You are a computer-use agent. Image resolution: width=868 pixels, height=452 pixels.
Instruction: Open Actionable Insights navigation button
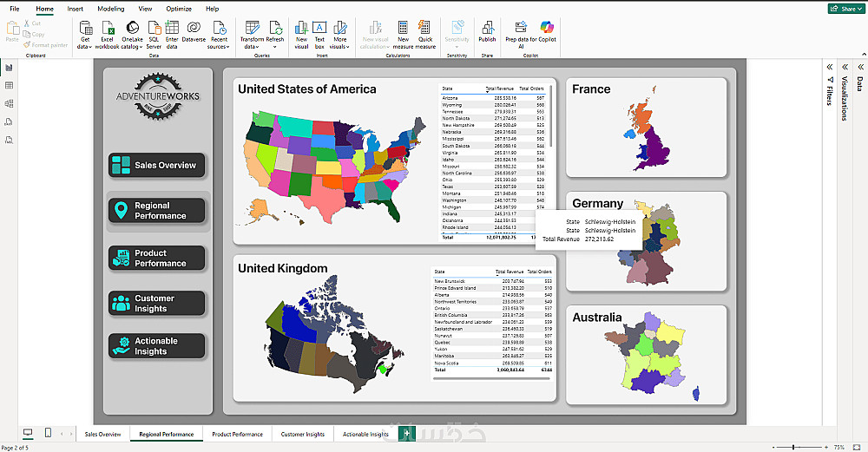tap(156, 346)
